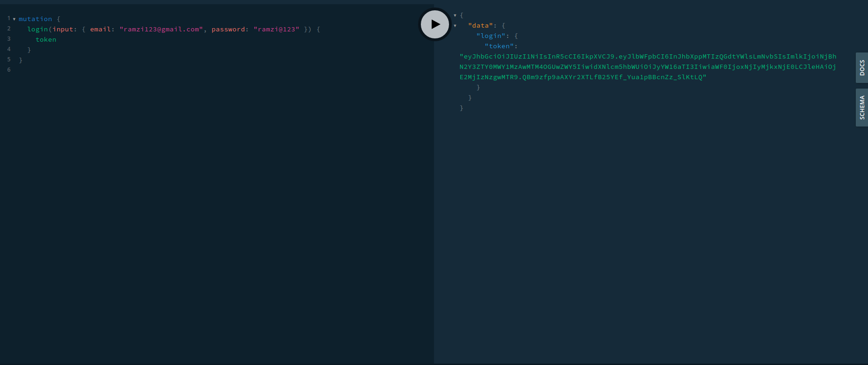Click the password string ramzi@123
This screenshot has height=365, width=868.
click(276, 30)
